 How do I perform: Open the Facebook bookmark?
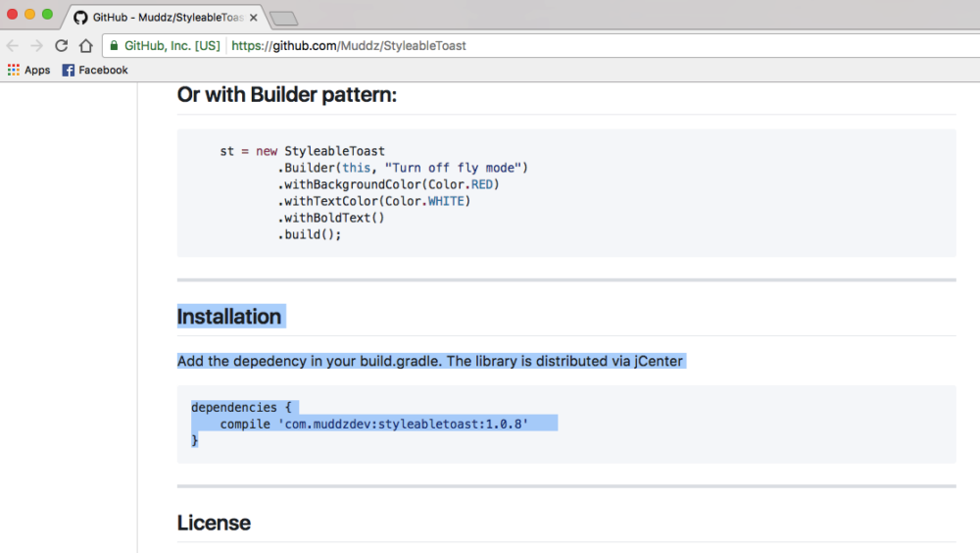click(x=95, y=71)
